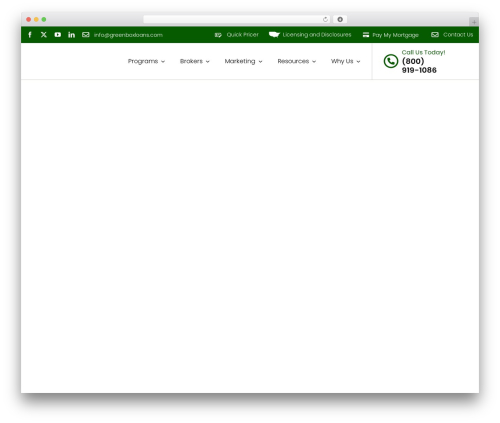Click the USA map licensing icon
Screen dimensions: 500x423
coord(274,35)
